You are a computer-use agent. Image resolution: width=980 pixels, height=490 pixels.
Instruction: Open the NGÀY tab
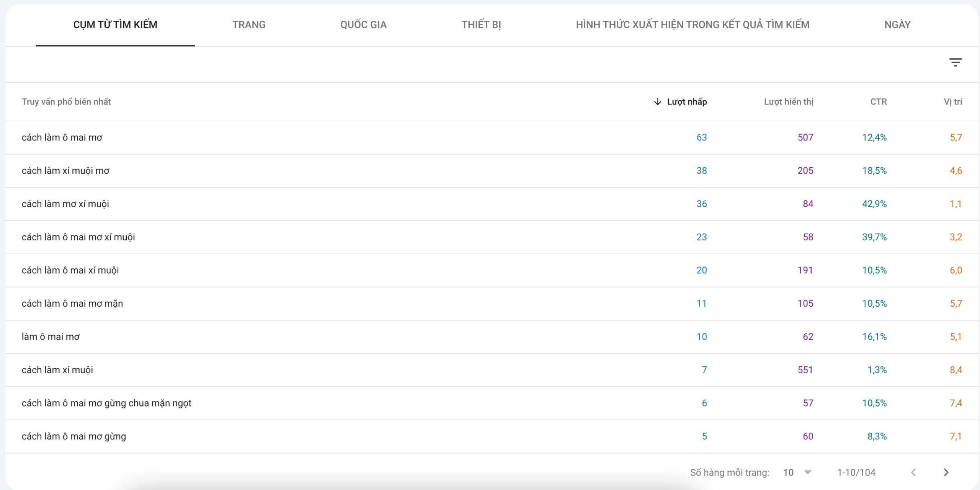pos(897,25)
